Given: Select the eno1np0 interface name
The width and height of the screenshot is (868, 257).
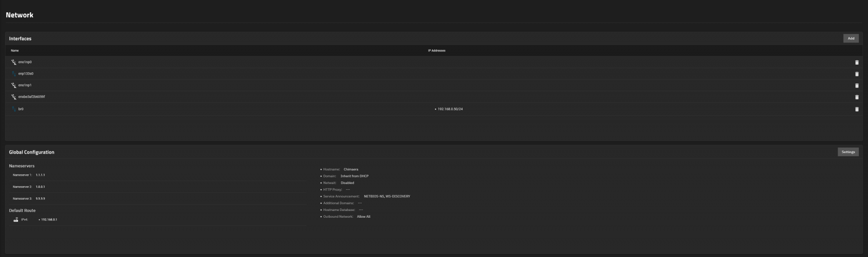Looking at the screenshot, I should coord(25,62).
